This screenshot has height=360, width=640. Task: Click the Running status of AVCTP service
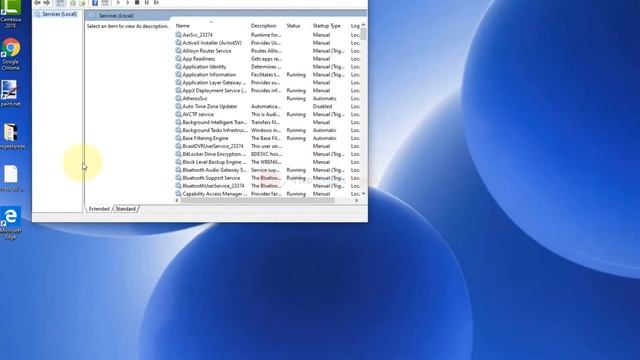pyautogui.click(x=296, y=114)
